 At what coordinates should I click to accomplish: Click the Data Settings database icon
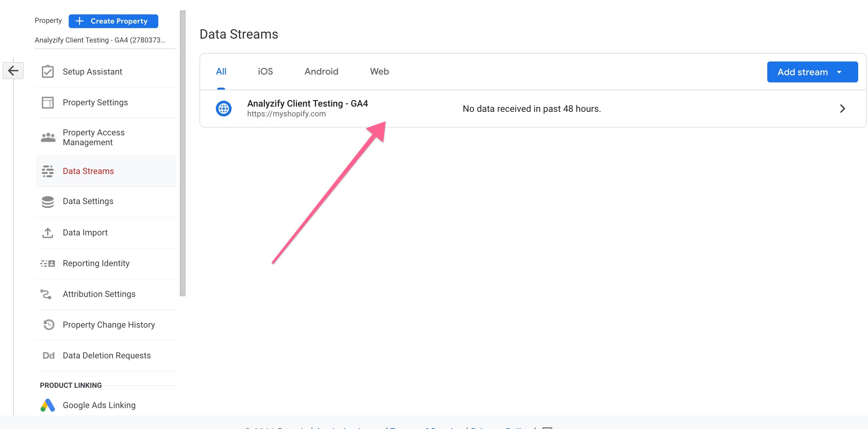47,201
